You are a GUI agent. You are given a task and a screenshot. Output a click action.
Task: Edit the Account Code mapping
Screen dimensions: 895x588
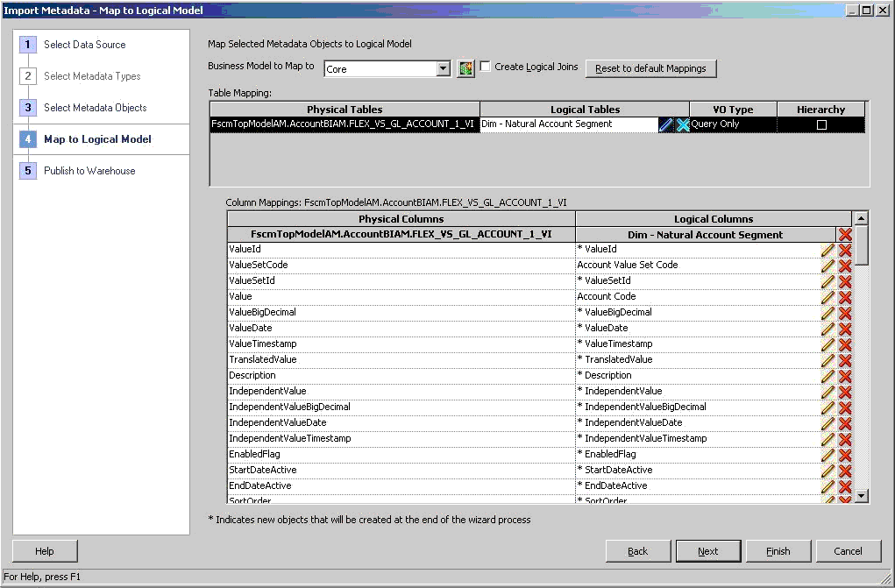(x=828, y=297)
